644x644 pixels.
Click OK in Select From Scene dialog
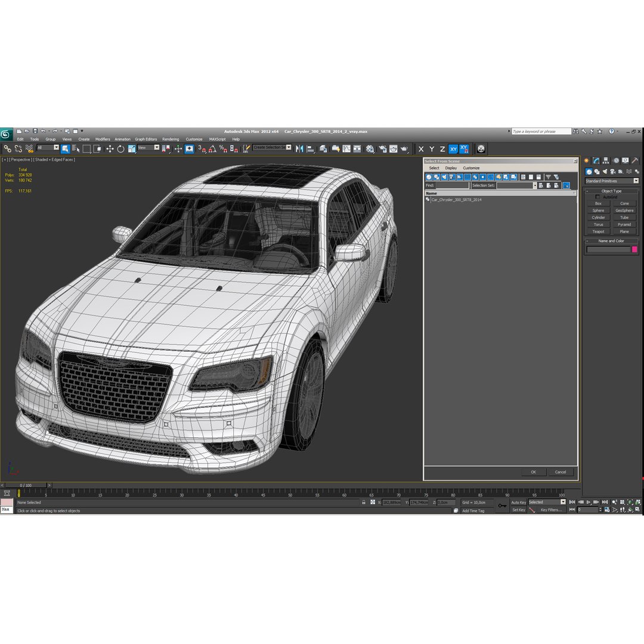coord(534,472)
